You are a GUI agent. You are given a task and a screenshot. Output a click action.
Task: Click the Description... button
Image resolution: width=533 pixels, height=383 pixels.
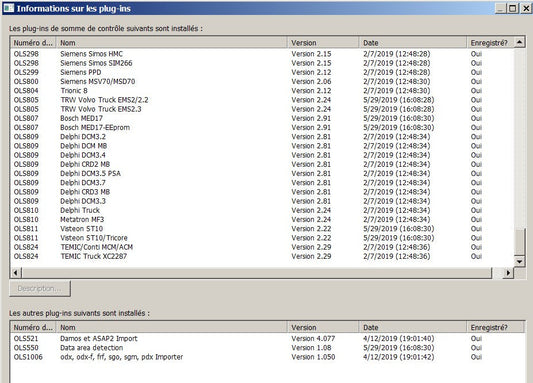40,289
